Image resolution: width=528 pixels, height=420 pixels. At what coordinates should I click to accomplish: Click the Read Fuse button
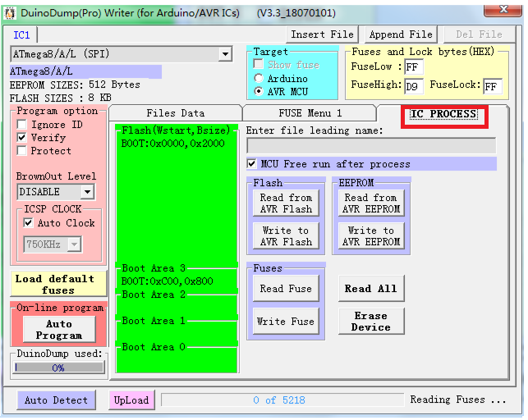[x=286, y=289]
